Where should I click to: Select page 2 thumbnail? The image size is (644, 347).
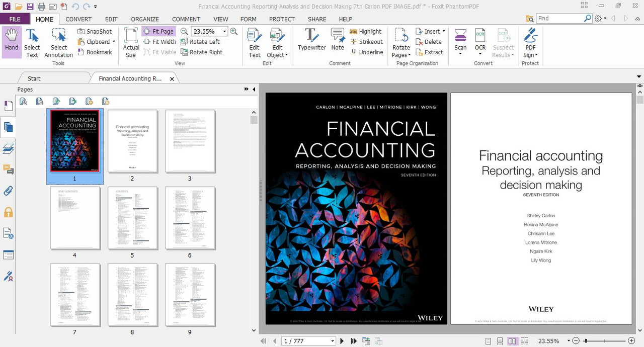pos(132,141)
